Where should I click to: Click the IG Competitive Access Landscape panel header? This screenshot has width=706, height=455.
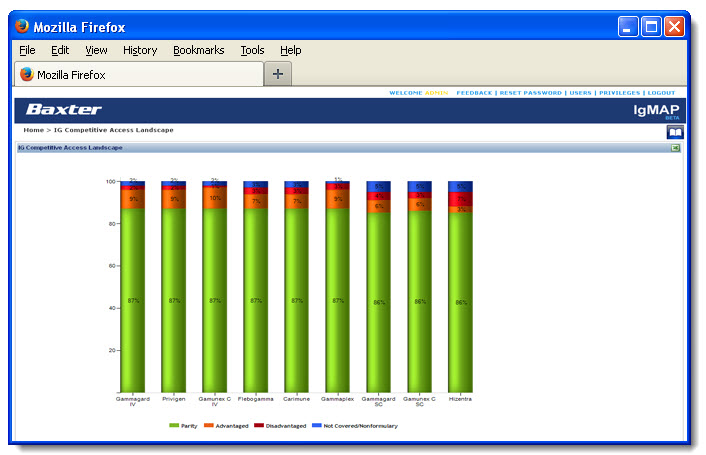(x=349, y=148)
